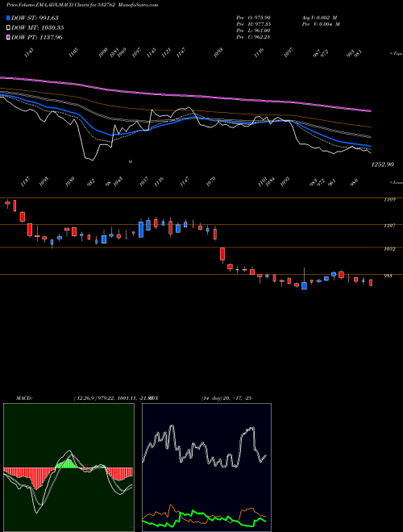Viewport: 403px width, 532px height.
Task: Click the 1107 price axis label
Action: tap(389, 226)
